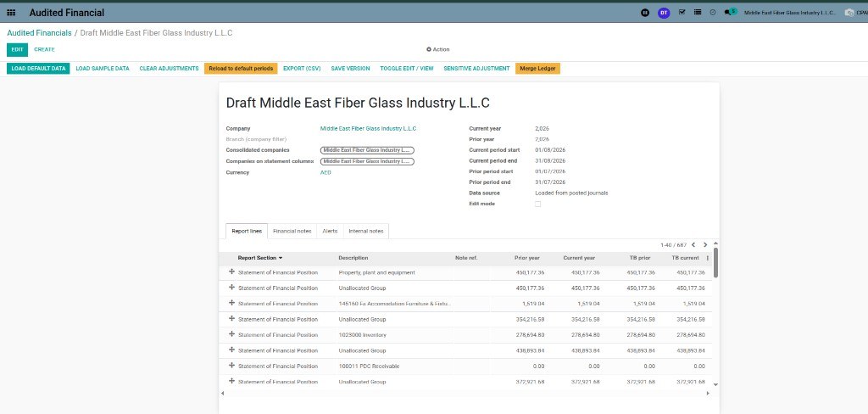Click the CREATE button
Viewport: 868px width, 414px height.
click(x=44, y=49)
